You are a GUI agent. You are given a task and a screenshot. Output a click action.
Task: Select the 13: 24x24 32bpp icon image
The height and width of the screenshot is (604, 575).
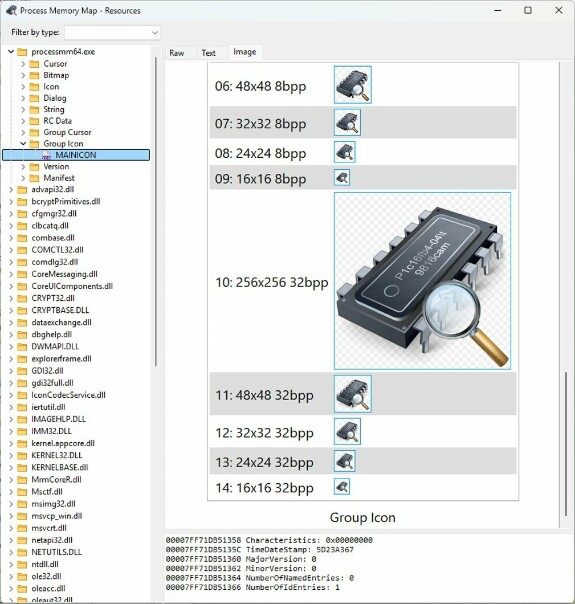pos(345,461)
